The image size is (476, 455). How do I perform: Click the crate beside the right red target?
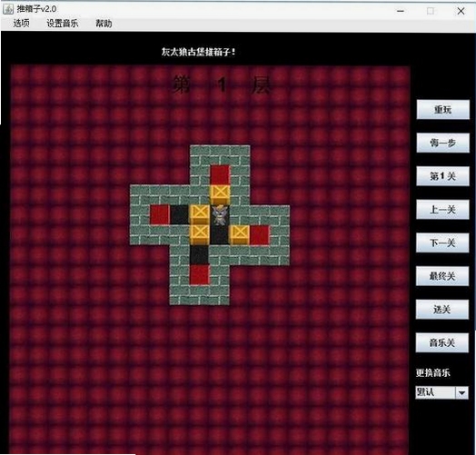(240, 235)
